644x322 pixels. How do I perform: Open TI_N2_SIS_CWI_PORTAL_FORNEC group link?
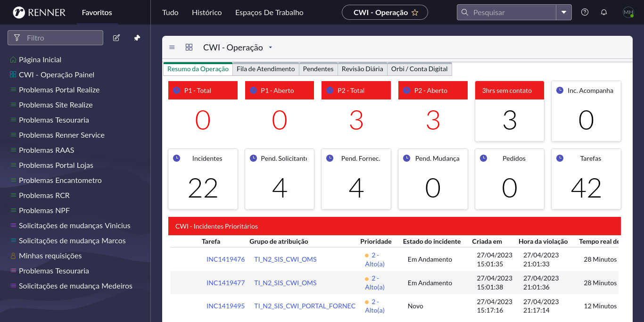[x=305, y=306]
